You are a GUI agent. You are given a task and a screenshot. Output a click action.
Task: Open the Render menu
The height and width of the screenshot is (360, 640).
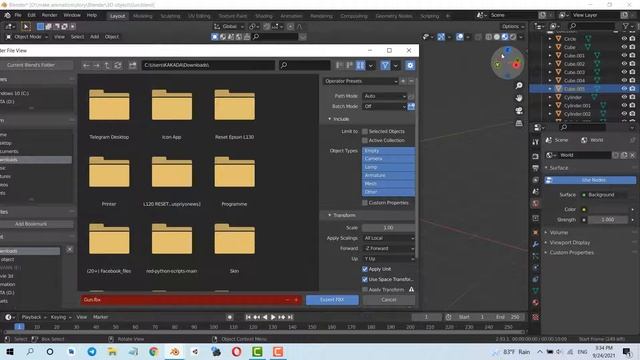click(x=49, y=16)
